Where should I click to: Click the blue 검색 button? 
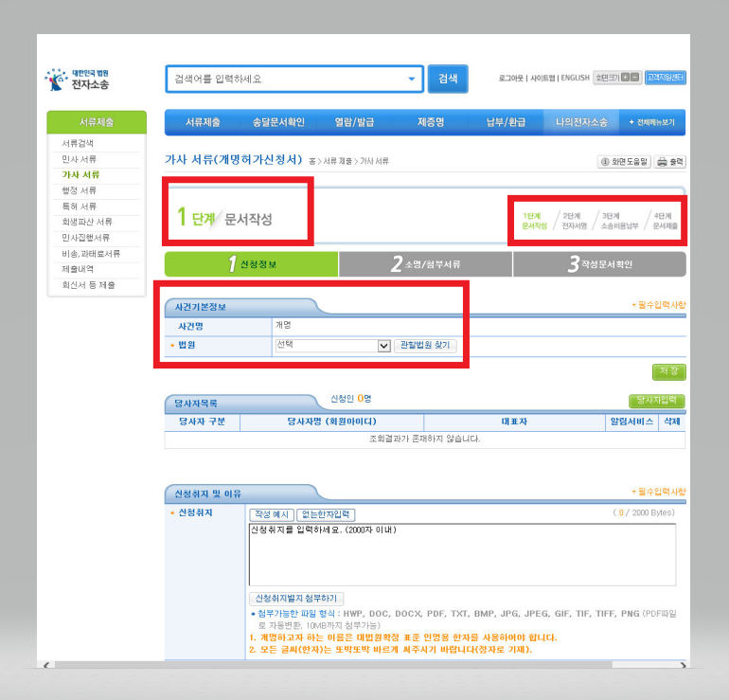448,79
